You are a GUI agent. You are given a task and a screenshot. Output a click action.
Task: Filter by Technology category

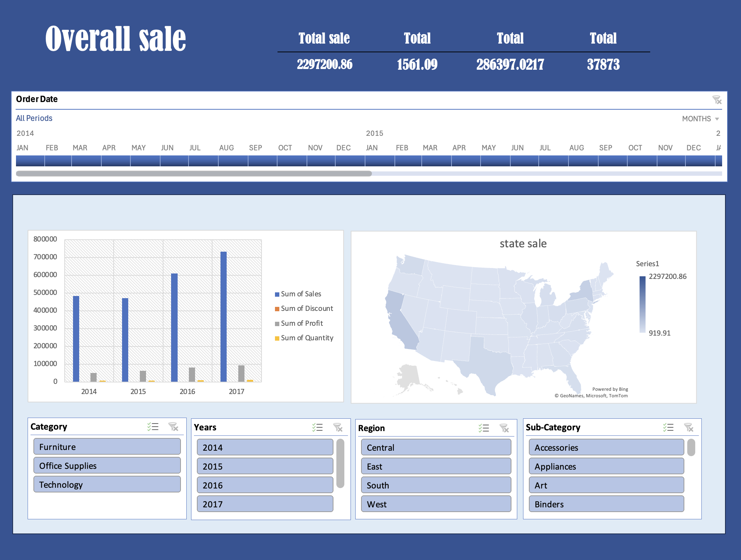point(107,484)
